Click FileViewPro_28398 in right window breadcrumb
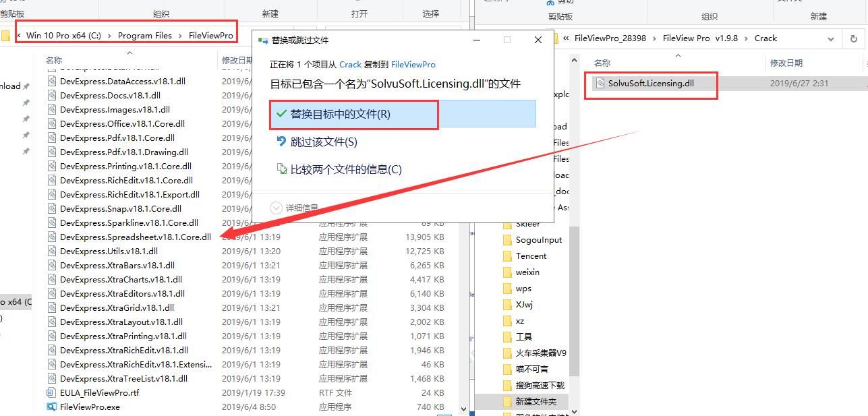 tap(610, 38)
